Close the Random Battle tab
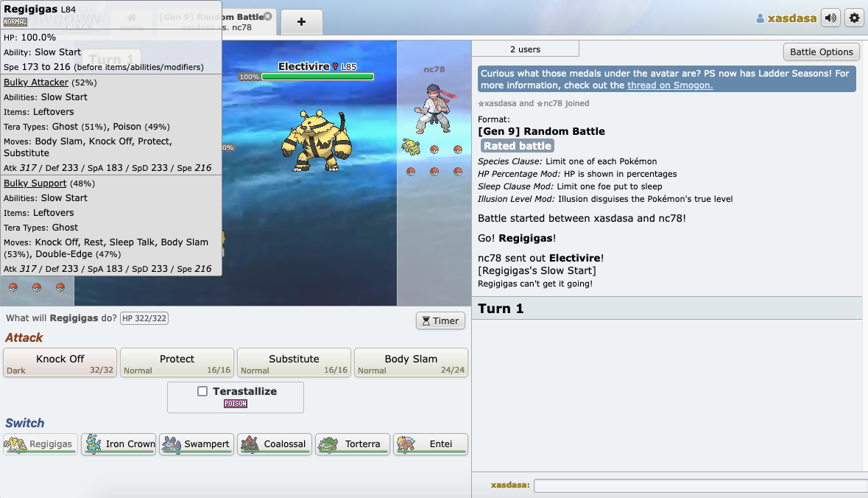Screen dimensions: 868x498 pos(267,16)
